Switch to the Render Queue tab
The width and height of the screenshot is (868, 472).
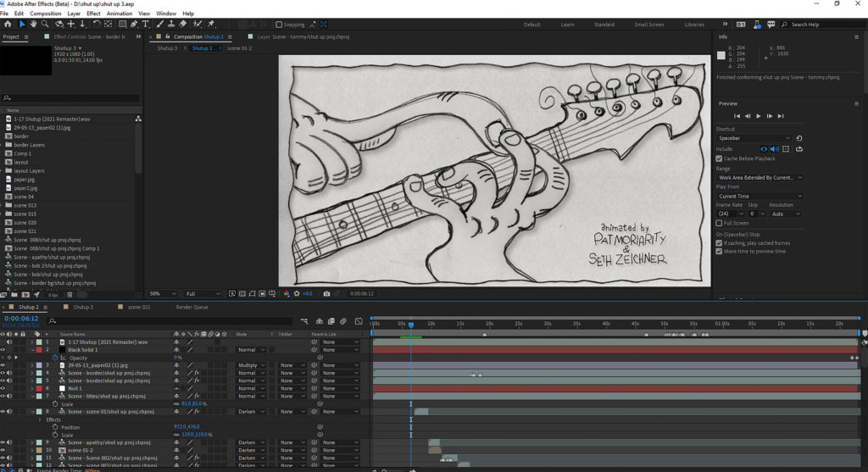click(x=192, y=307)
